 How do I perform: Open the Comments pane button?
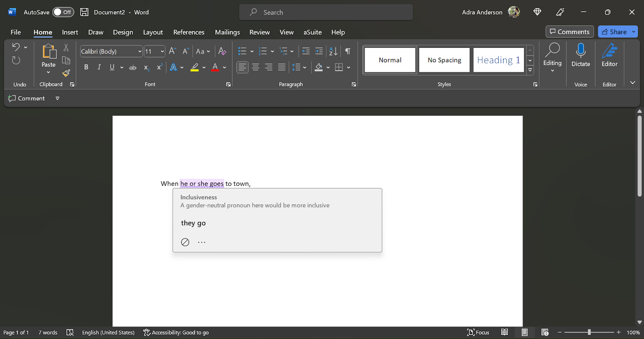(x=570, y=31)
